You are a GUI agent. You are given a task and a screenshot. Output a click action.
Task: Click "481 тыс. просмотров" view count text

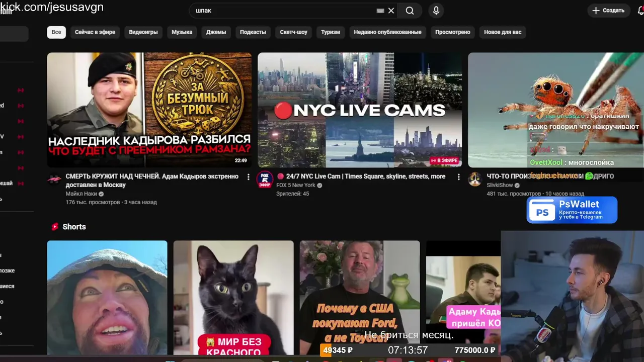[514, 194]
